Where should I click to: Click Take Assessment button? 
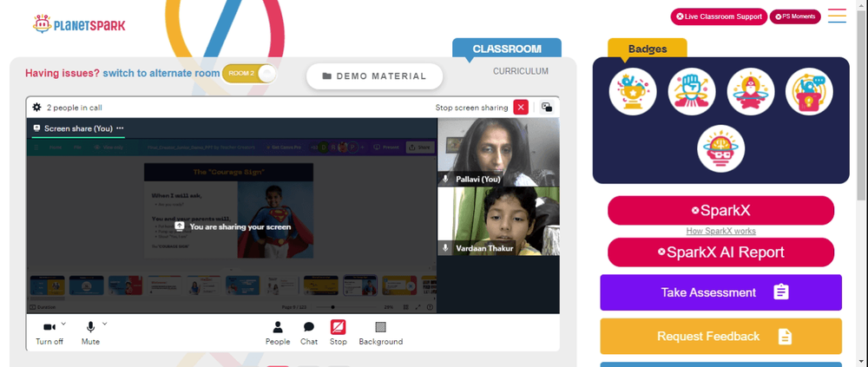[x=720, y=292]
